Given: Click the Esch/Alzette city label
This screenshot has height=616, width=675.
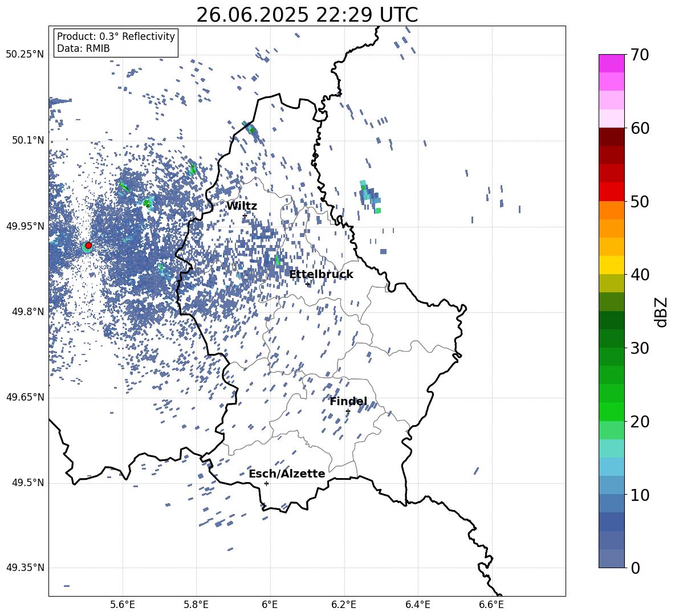Looking at the screenshot, I should coord(287,474).
